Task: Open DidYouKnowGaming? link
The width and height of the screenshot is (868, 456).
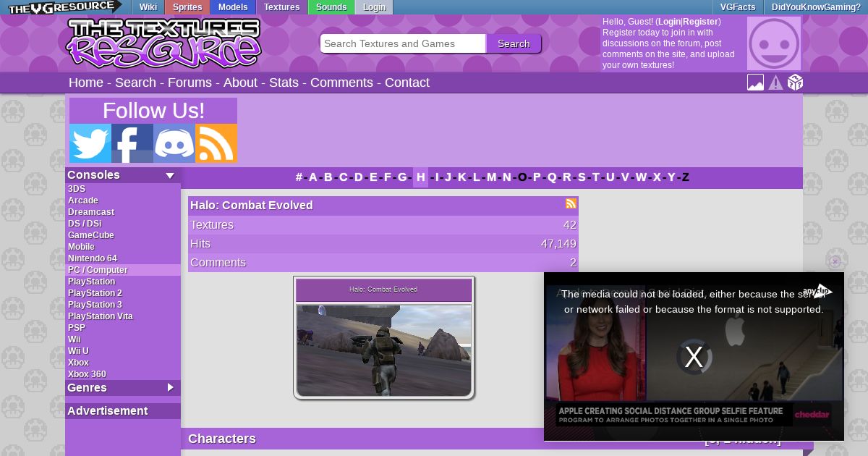Action: 816,7
